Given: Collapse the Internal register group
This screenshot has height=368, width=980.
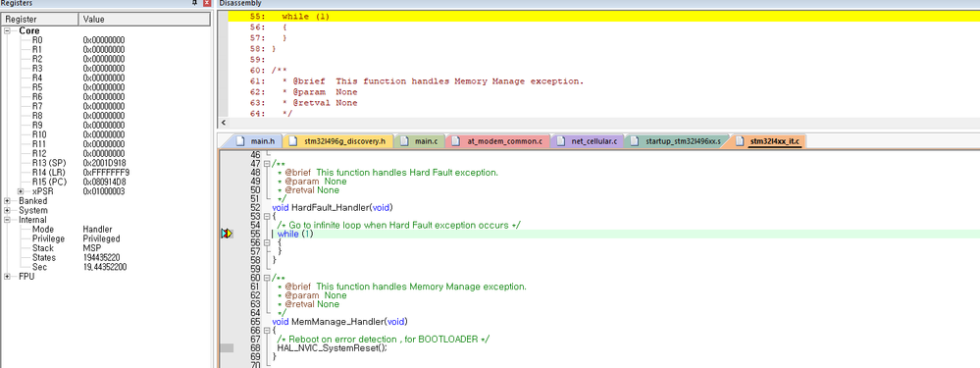Looking at the screenshot, I should [x=7, y=220].
